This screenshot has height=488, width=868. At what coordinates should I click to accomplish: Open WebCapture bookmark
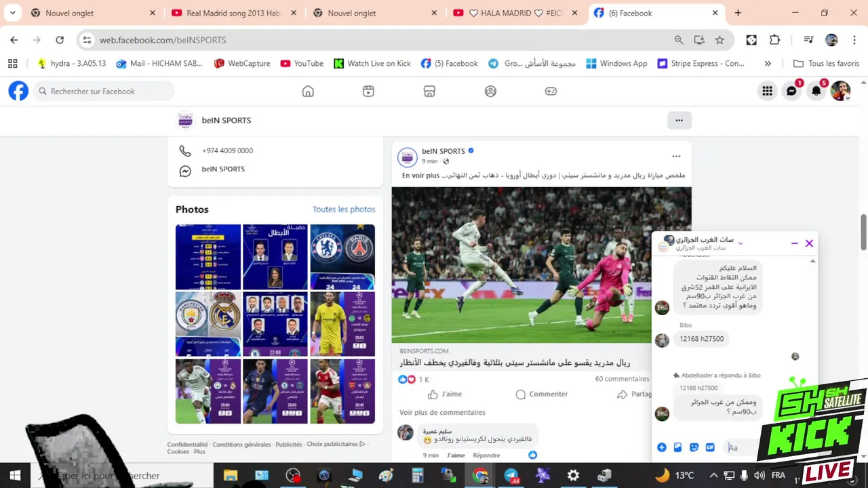(x=242, y=64)
